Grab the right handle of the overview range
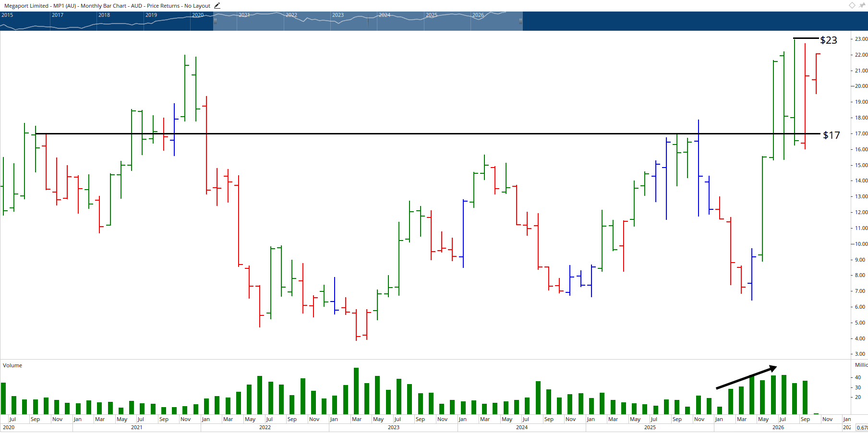The image size is (868, 434). (521, 21)
